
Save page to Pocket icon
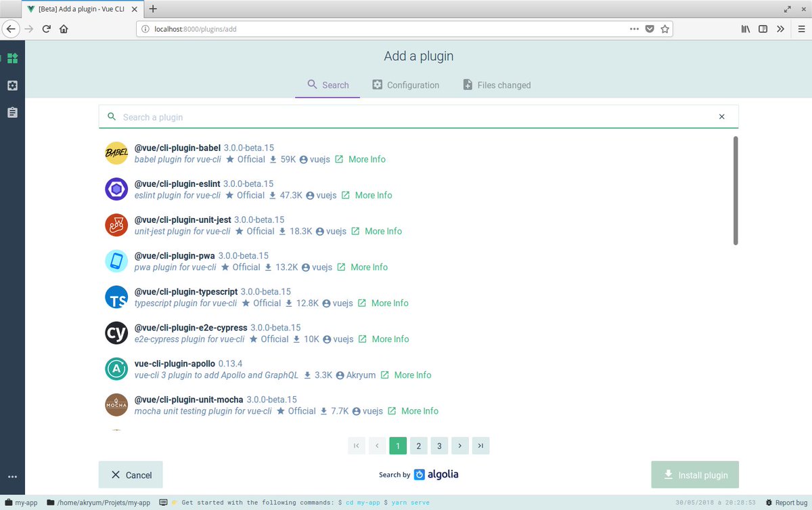point(650,29)
